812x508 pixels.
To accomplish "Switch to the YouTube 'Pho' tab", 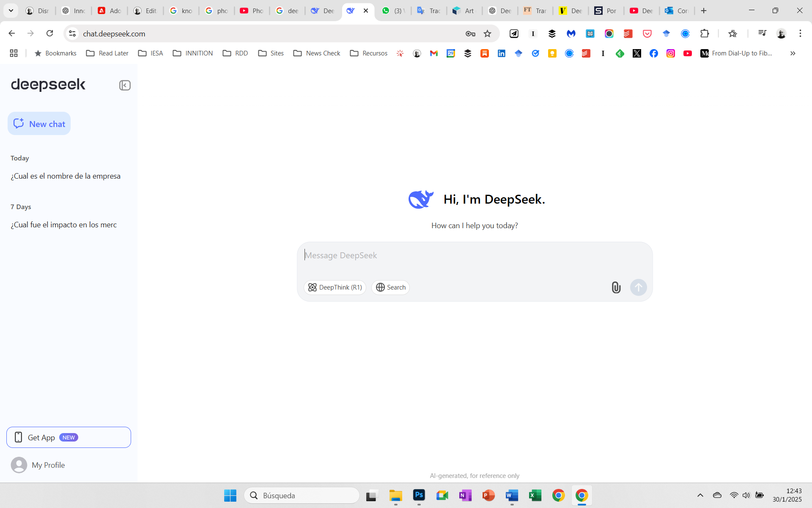I will [252, 11].
